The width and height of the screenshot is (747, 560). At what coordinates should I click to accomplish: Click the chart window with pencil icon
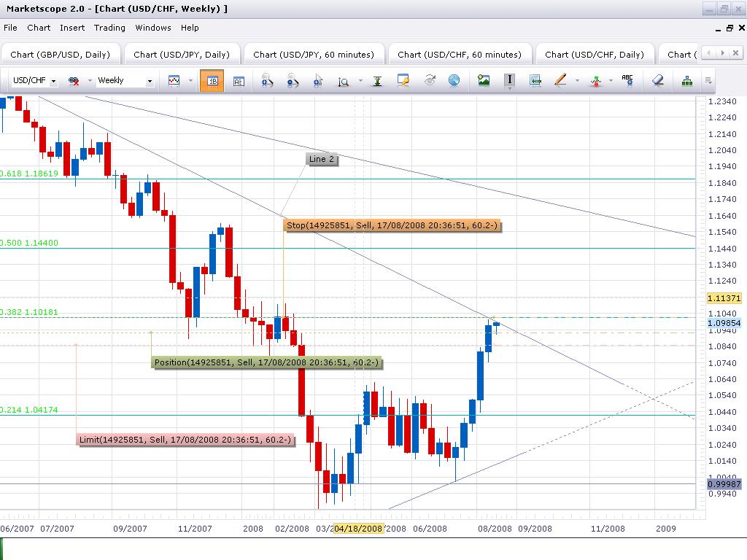(403, 80)
